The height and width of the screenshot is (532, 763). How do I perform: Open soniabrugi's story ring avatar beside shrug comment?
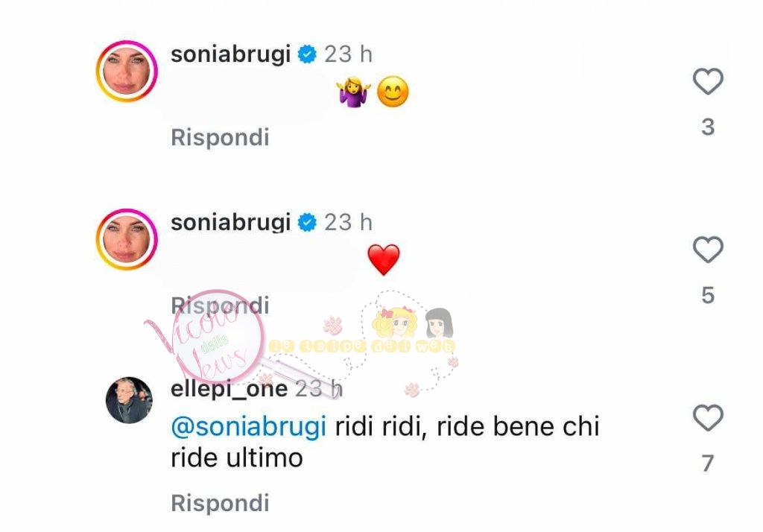[x=127, y=71]
